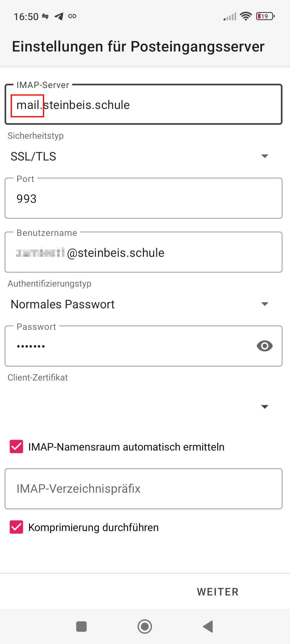Tap the Wi-Fi status icon
Image resolution: width=290 pixels, height=644 pixels.
coord(246,16)
